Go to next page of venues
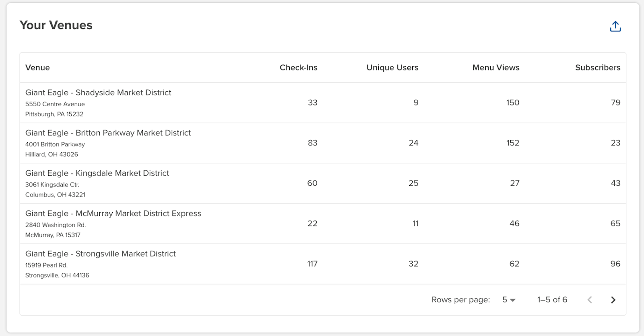 tap(613, 300)
